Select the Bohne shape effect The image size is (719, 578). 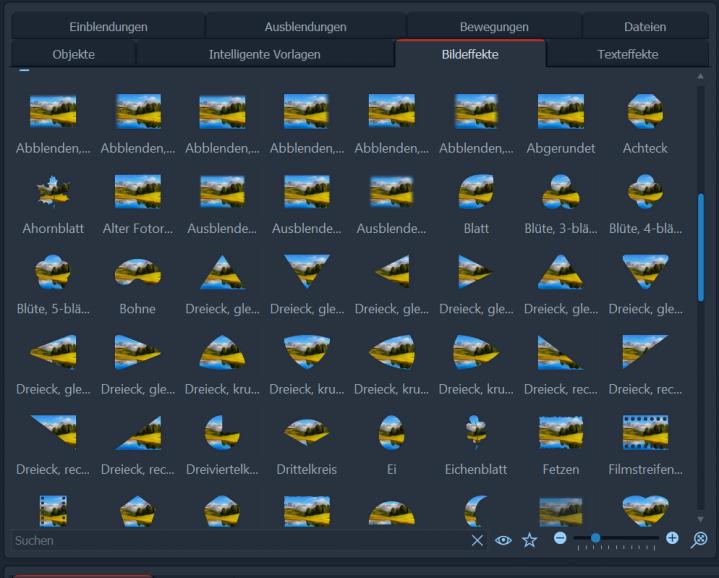(138, 271)
